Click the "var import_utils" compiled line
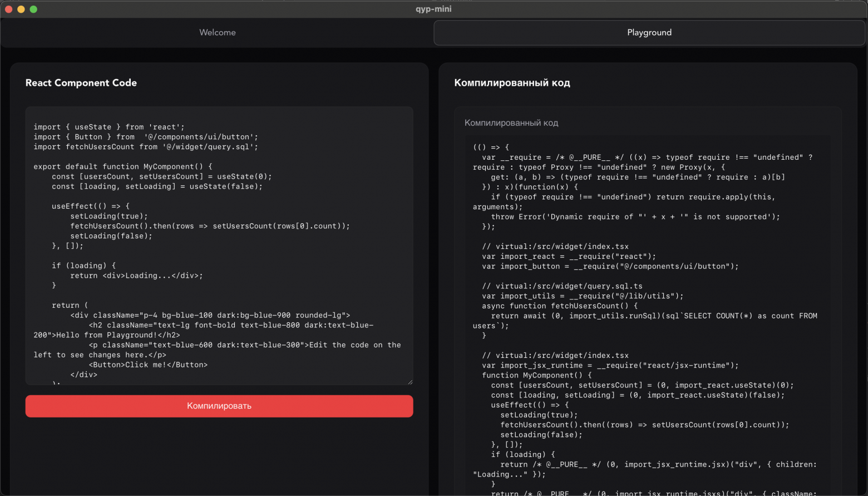 pos(583,296)
